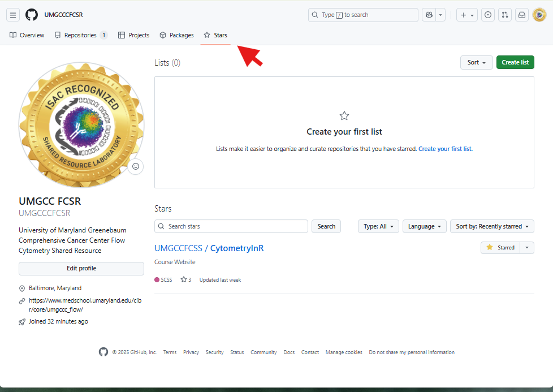Open the Type: All filter dropdown
This screenshot has height=392, width=553.
click(x=378, y=226)
